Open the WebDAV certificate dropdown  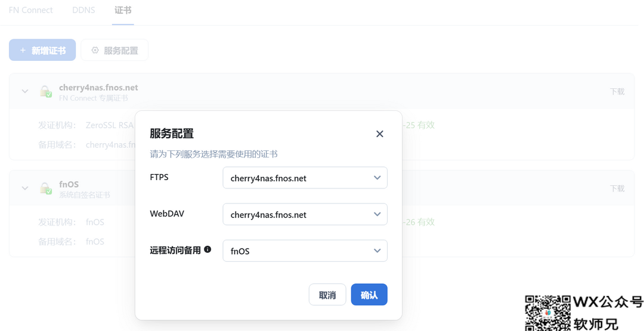point(305,214)
